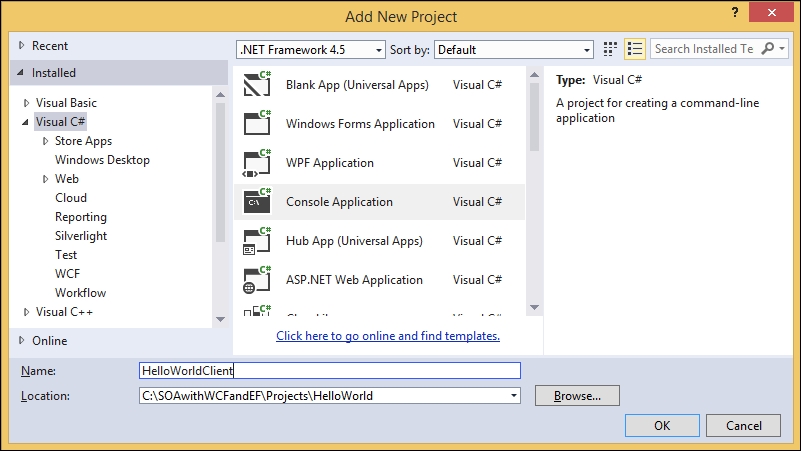Click template list scroll down arrow

click(534, 307)
